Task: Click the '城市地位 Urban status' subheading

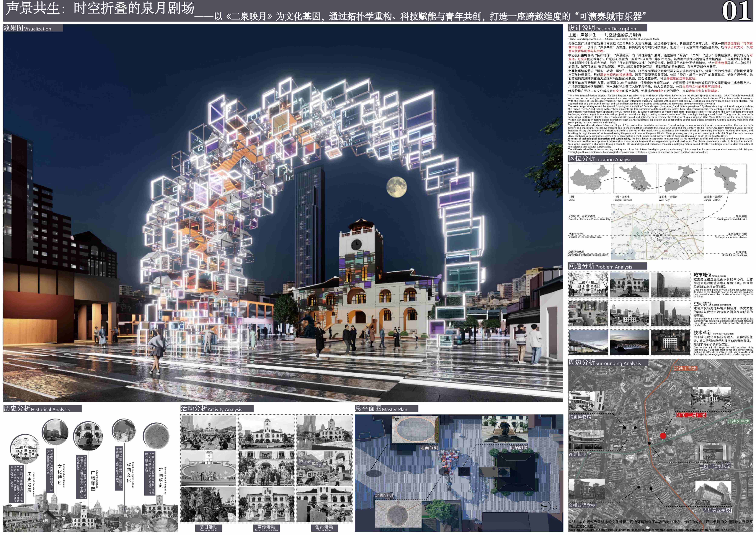Action: [710, 275]
